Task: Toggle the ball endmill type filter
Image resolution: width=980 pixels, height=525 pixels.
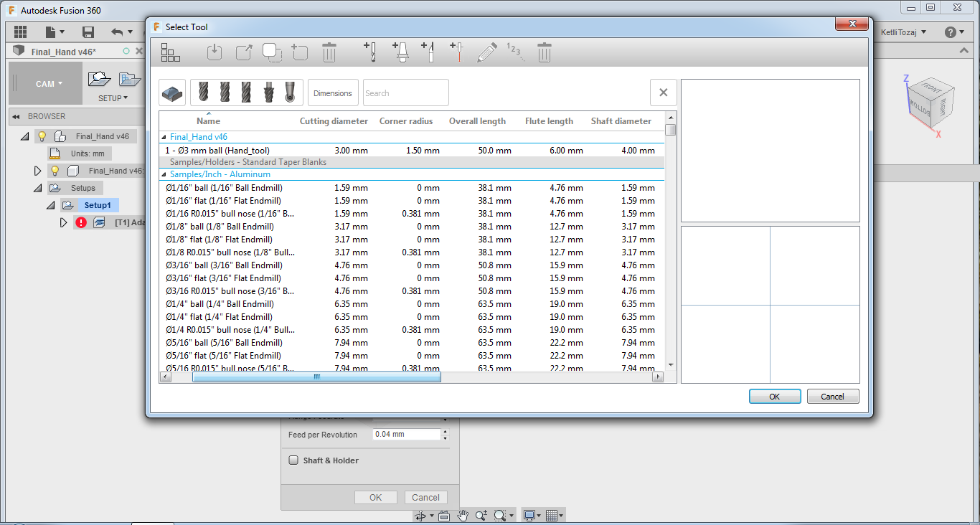Action: 291,93
